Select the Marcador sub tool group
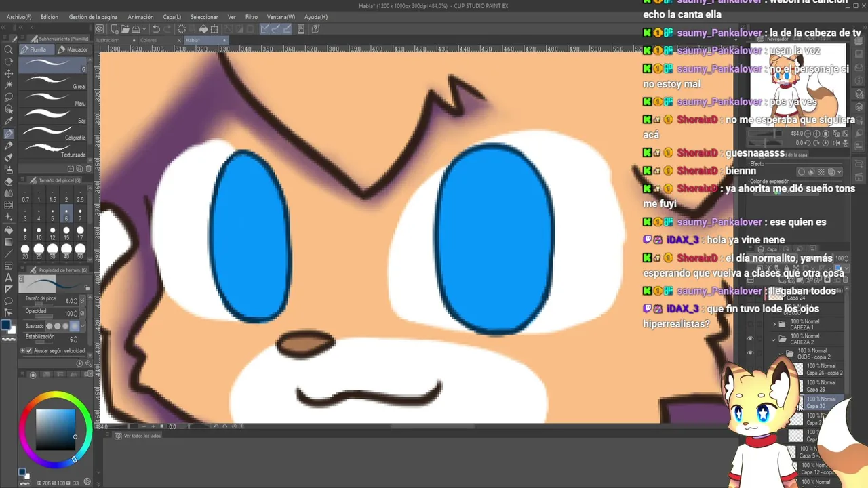 pyautogui.click(x=73, y=49)
